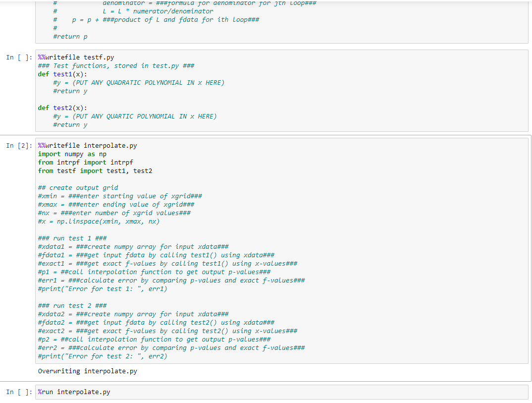The image size is (532, 403).
Task: Place cursor on 'def test1(x):' line
Action: [62, 74]
